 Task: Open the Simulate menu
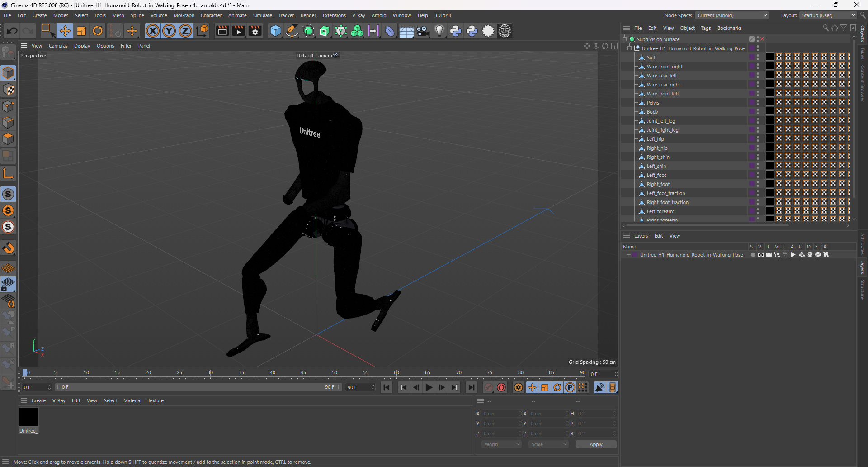tap(262, 15)
